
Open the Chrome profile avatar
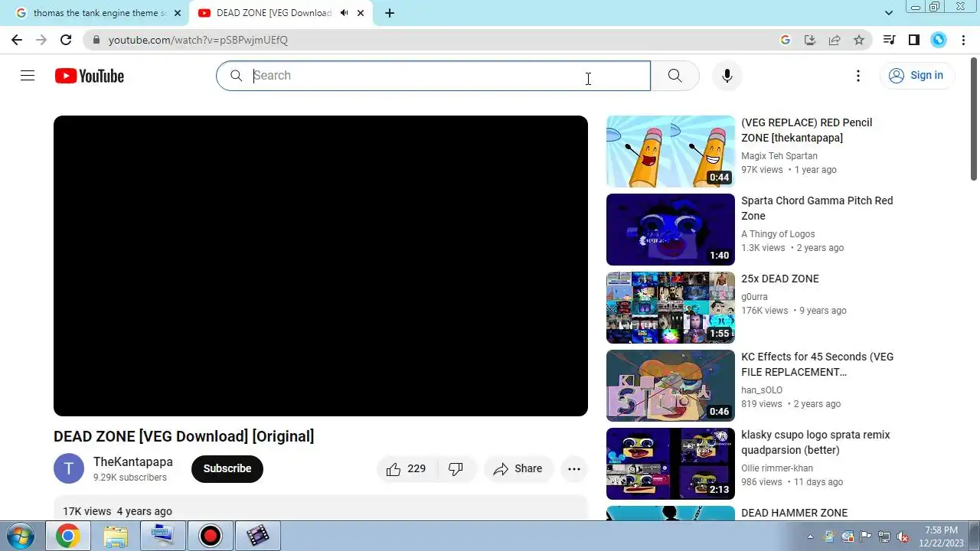point(939,40)
